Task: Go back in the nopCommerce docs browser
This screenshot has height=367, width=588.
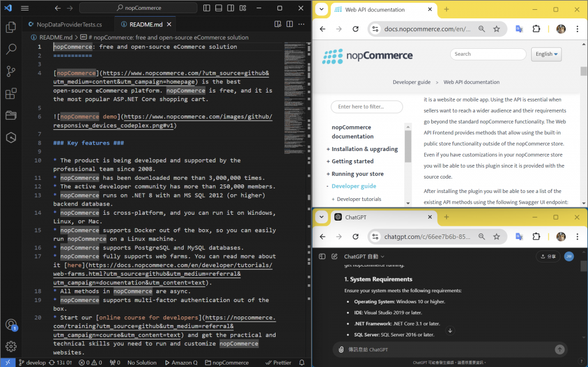Action: pos(323,29)
